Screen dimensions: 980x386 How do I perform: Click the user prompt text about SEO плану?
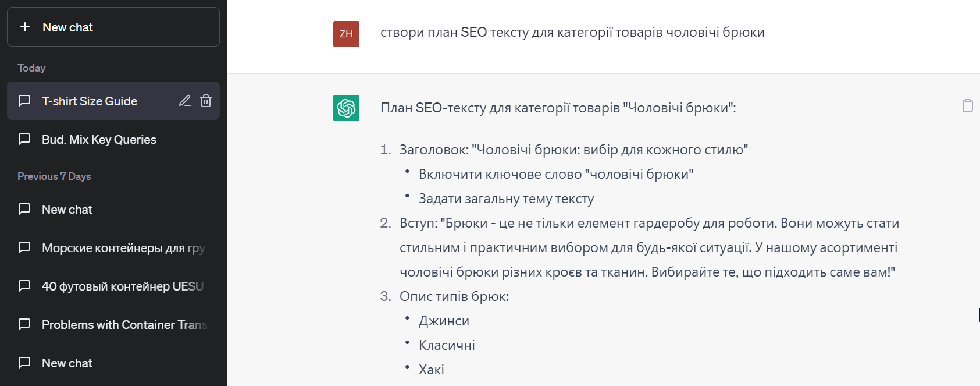(572, 33)
